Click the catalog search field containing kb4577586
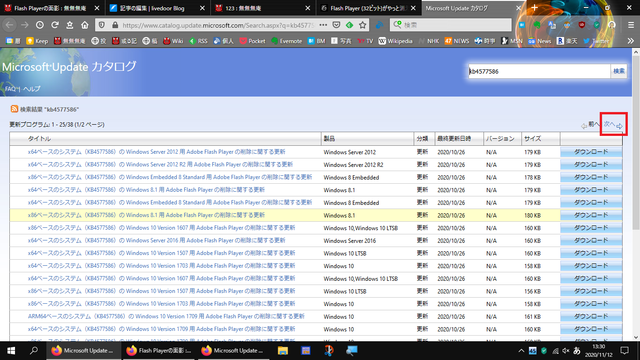The image size is (640, 360). [x=539, y=71]
